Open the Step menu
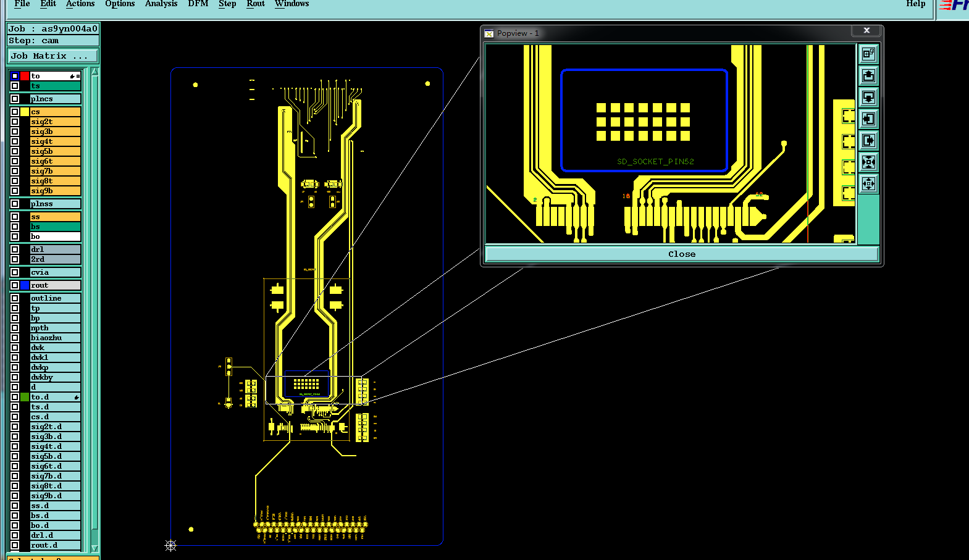This screenshot has height=560, width=969. (227, 4)
